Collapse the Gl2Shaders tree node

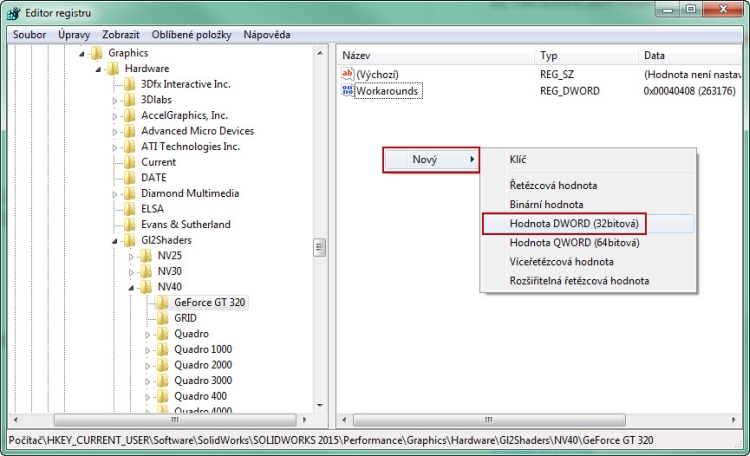[x=115, y=241]
